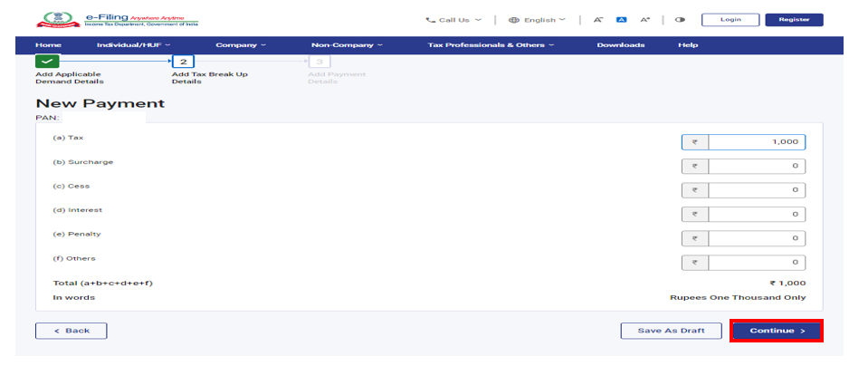
Task: Click the Tax amount input field
Action: (756, 142)
